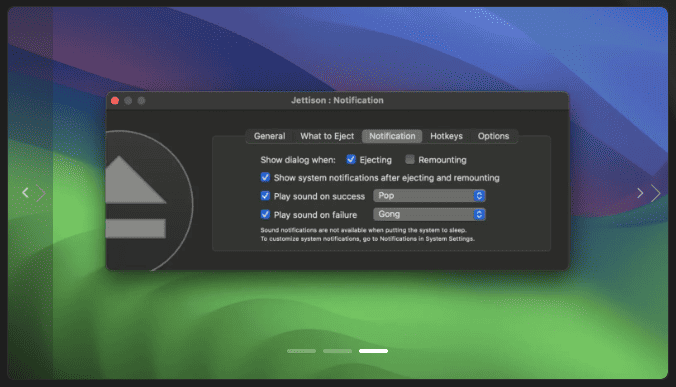
Task: Open the Pop success sound dropdown
Action: click(429, 196)
